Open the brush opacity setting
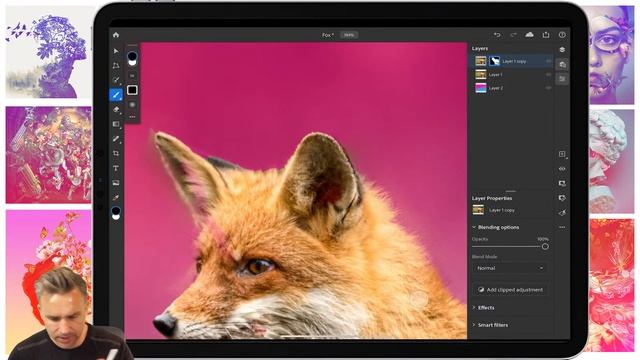 pos(132,105)
